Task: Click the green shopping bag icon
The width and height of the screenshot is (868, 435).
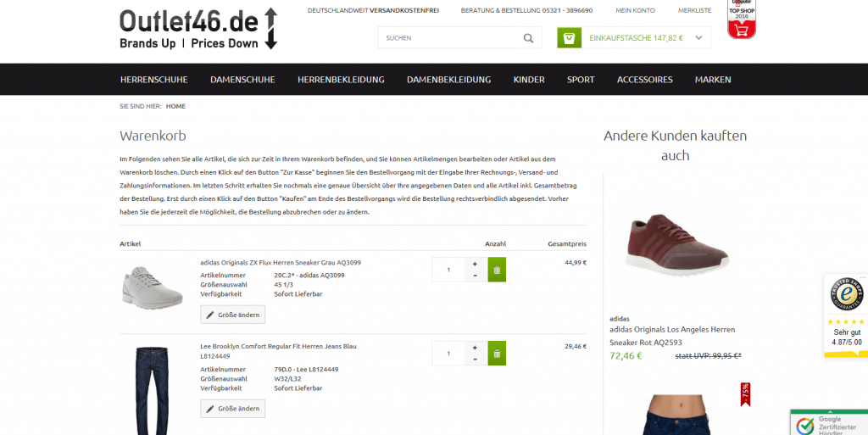Action: point(569,37)
